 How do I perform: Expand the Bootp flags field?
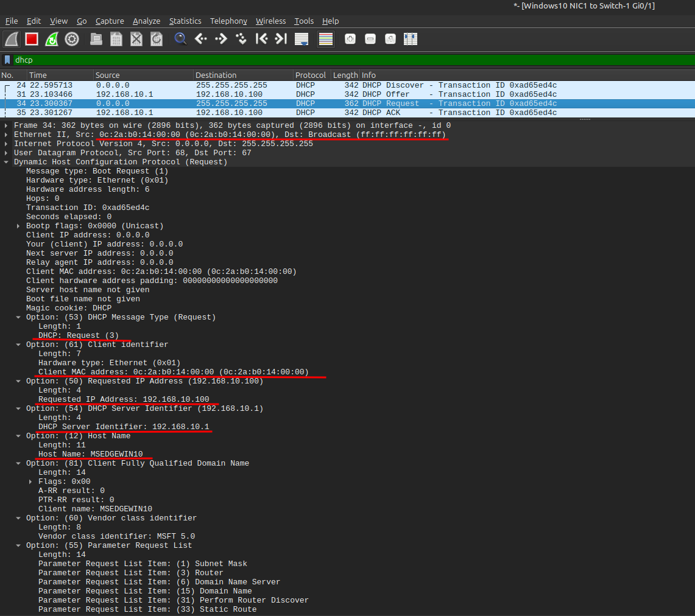pos(19,226)
